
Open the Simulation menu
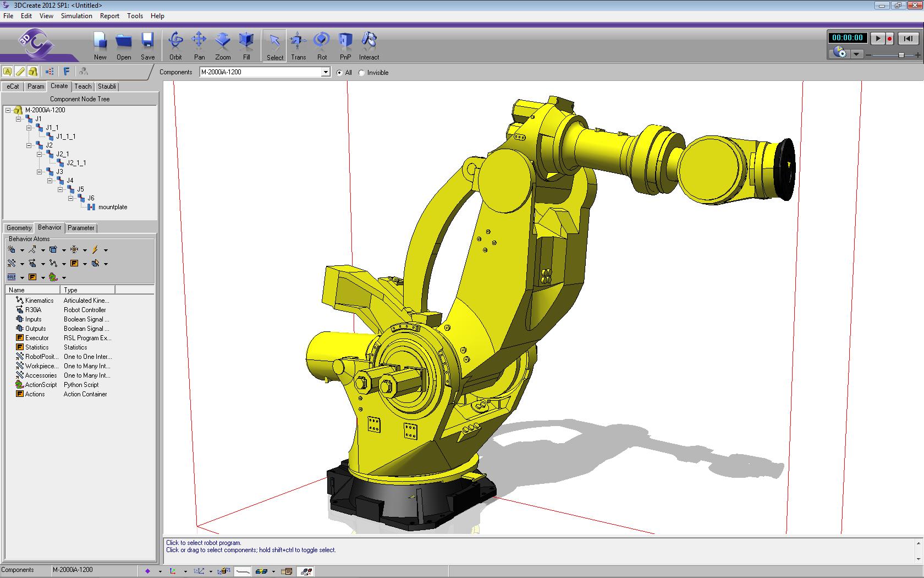click(x=76, y=16)
